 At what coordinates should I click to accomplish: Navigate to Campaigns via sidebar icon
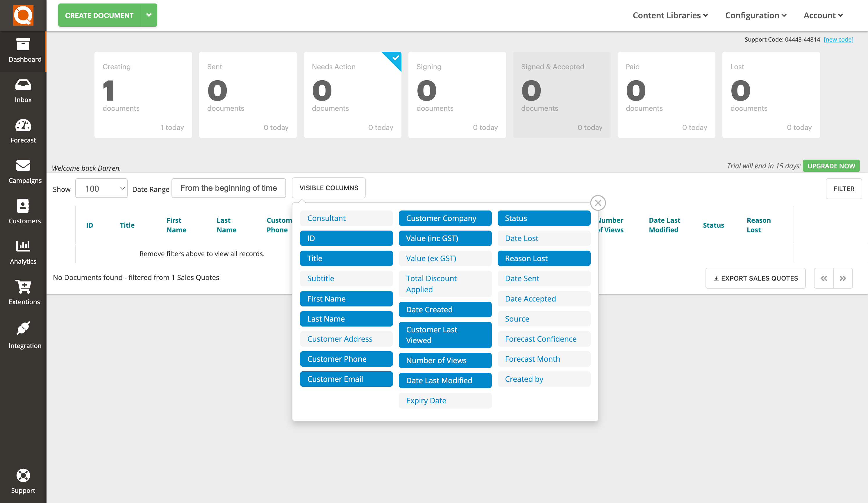point(23,171)
